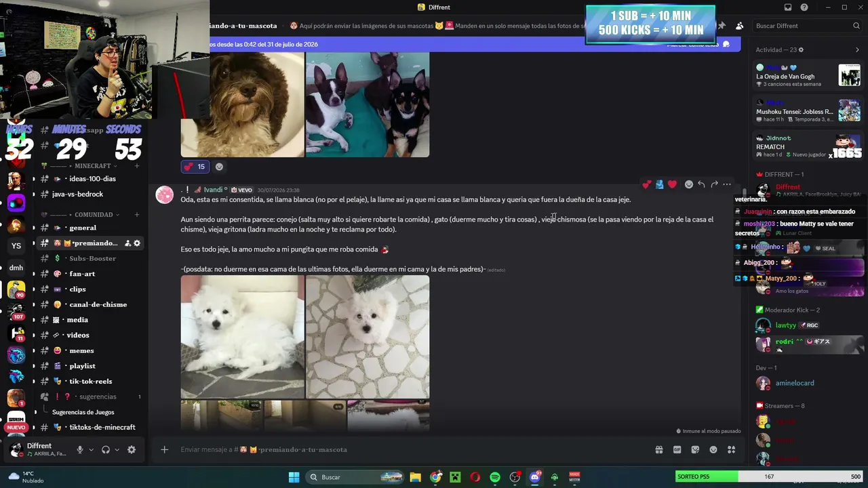This screenshot has height=488, width=868.
Task: Open the GIF picker
Action: pyautogui.click(x=677, y=449)
